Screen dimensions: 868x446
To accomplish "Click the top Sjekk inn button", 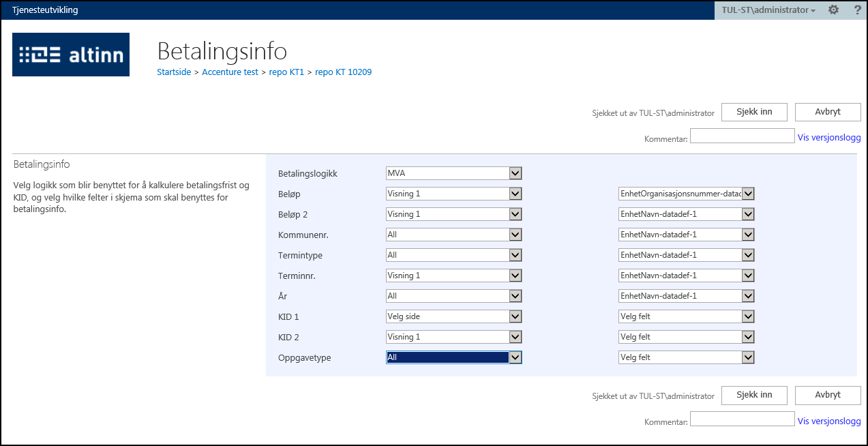I will 754,112.
